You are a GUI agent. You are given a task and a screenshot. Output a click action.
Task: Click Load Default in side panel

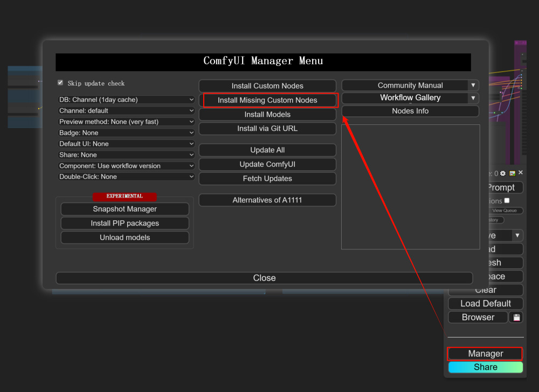coord(486,304)
